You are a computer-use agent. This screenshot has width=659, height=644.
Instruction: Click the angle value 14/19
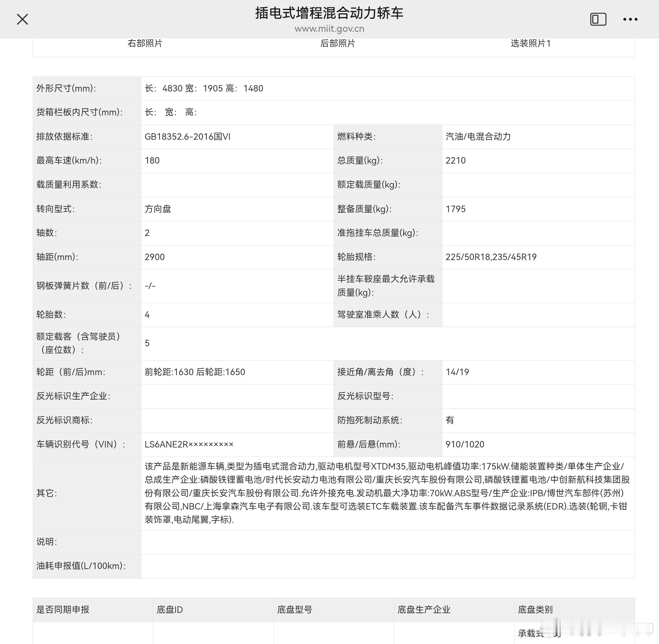pos(457,372)
